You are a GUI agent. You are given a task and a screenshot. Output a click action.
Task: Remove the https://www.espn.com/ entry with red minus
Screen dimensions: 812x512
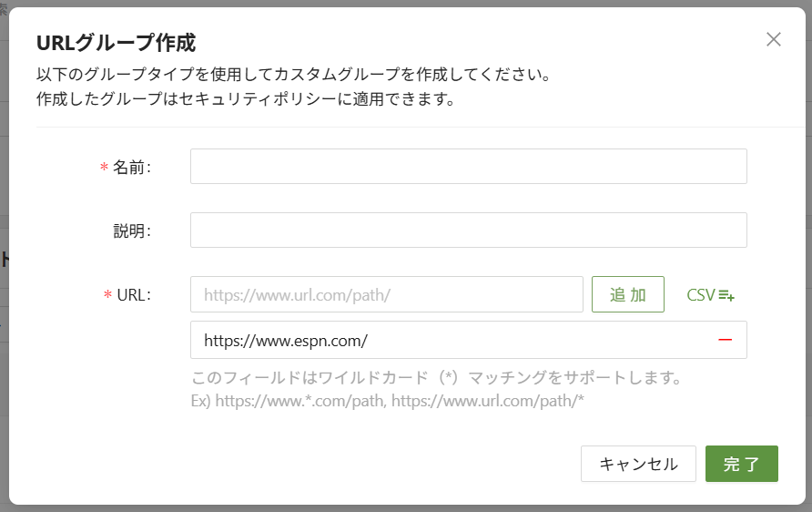click(725, 340)
